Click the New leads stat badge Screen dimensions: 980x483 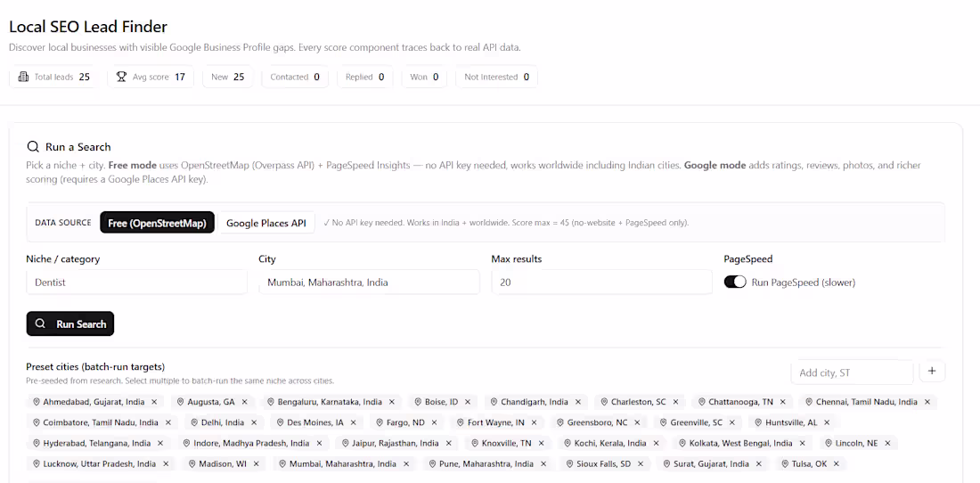tap(227, 77)
